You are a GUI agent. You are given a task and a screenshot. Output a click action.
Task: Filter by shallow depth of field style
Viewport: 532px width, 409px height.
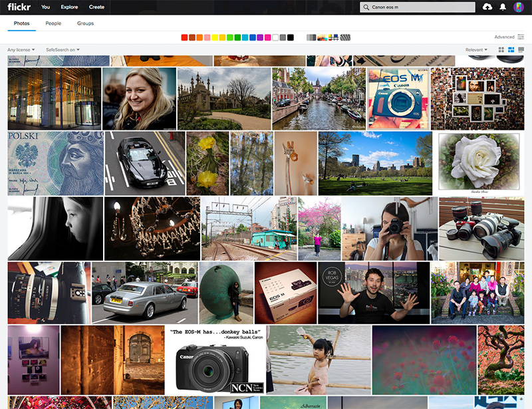point(323,37)
